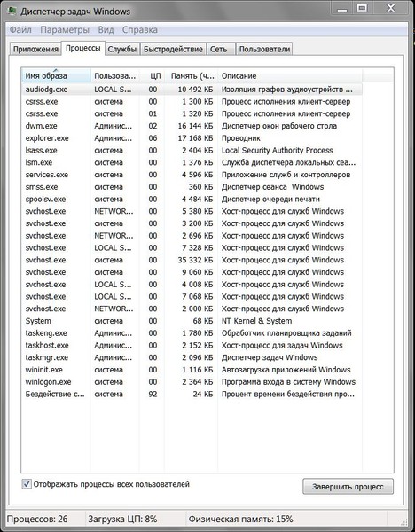Sort by Пользова... column header
The height and width of the screenshot is (532, 415).
pos(114,75)
